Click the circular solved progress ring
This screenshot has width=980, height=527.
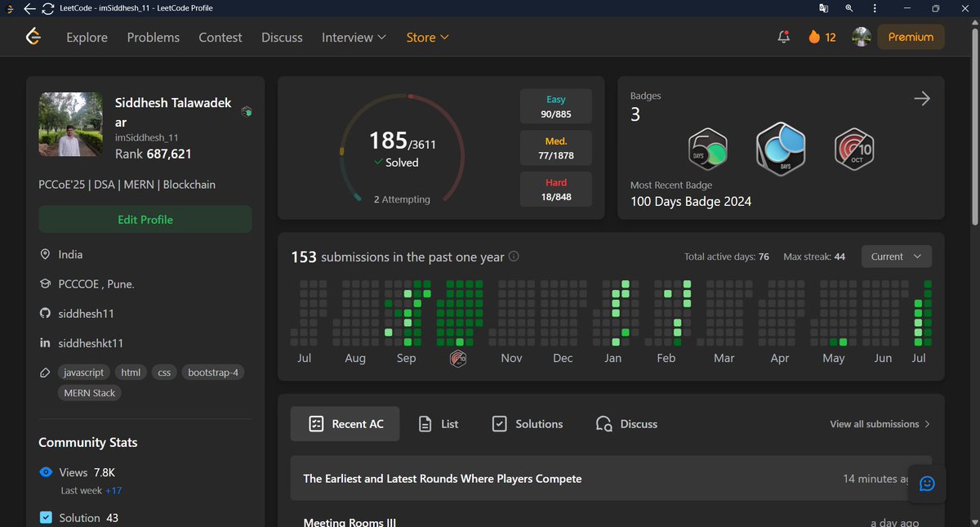402,150
